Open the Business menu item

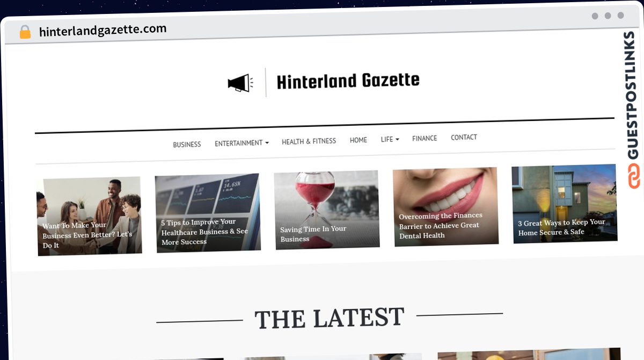(x=187, y=145)
